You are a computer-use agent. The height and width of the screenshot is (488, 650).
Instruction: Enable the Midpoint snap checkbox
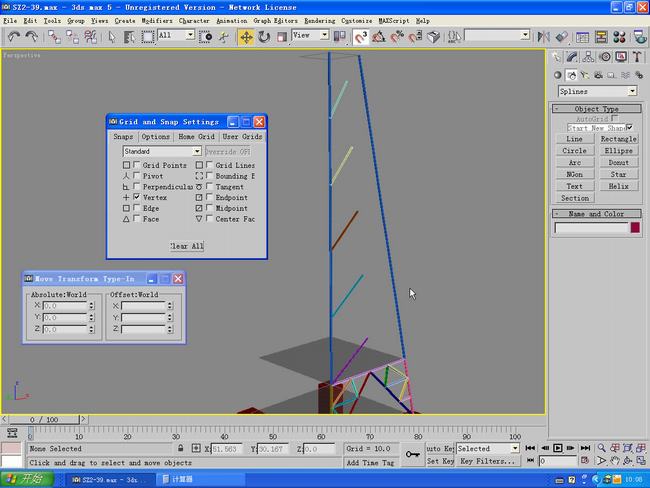(x=209, y=208)
